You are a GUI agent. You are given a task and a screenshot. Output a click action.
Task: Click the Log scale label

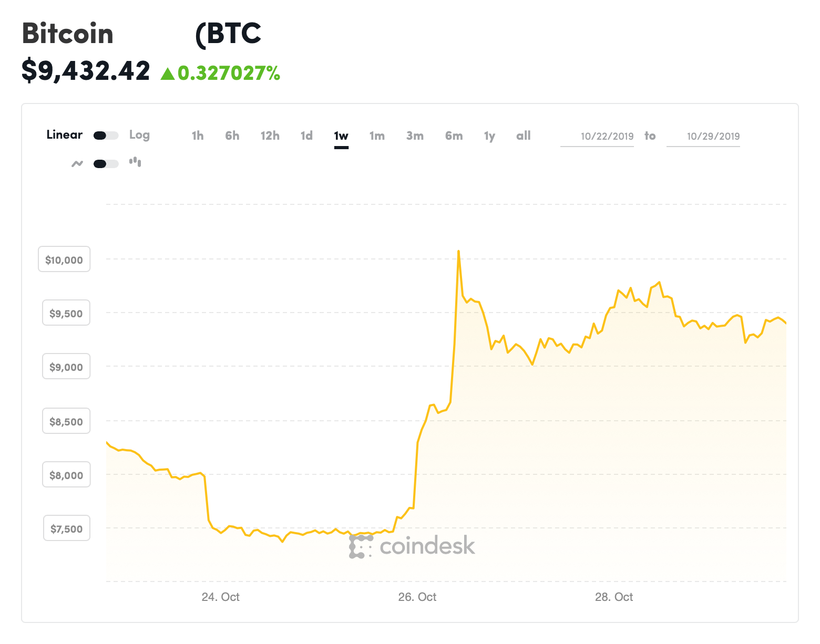coord(139,135)
